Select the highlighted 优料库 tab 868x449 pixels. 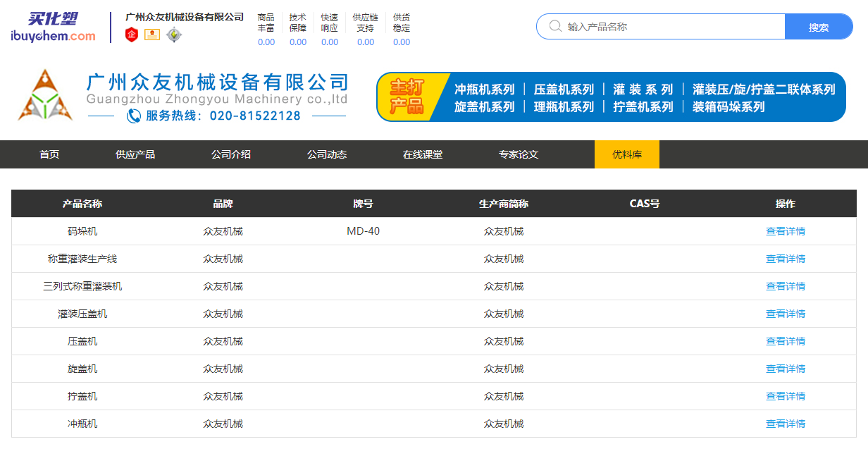pos(627,154)
